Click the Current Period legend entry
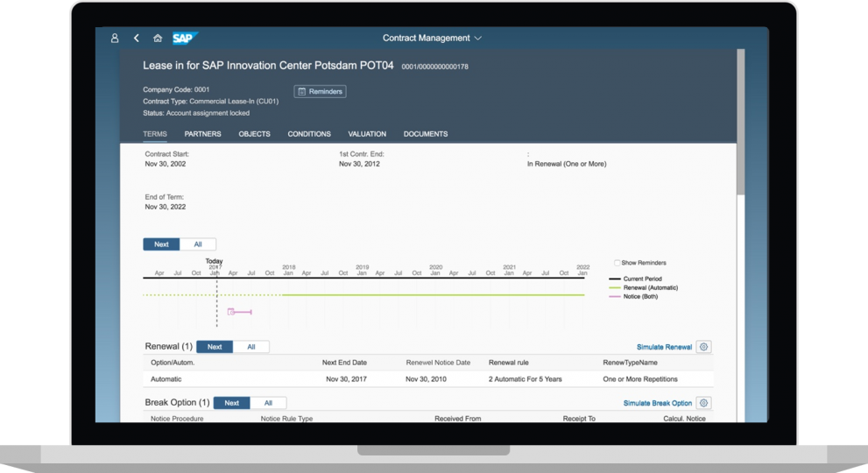This screenshot has width=868, height=473. tap(636, 279)
